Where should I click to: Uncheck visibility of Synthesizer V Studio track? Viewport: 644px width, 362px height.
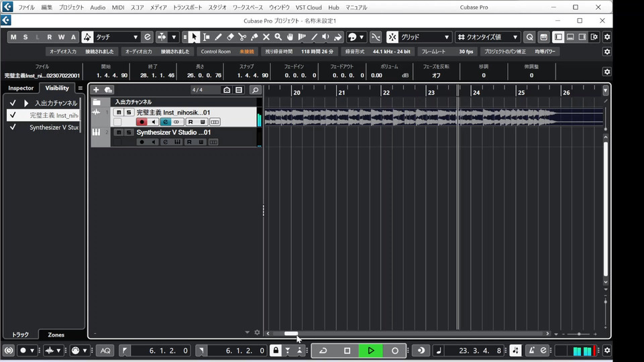click(13, 127)
